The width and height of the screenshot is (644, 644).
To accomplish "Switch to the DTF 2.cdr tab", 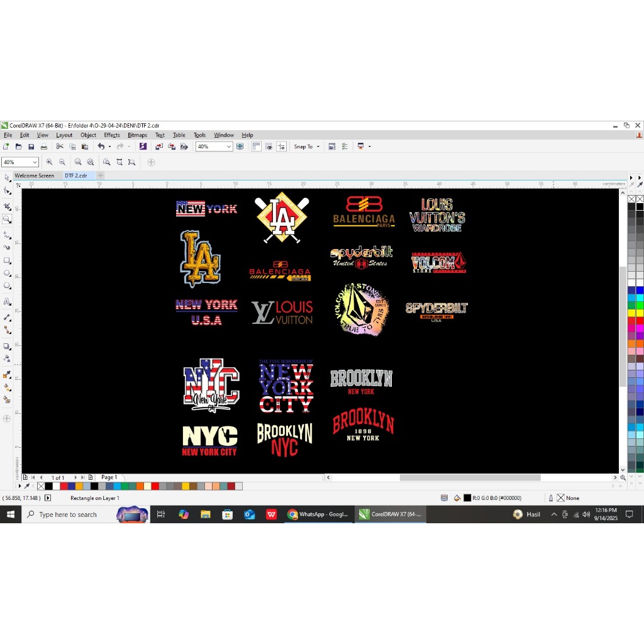I will pos(76,175).
